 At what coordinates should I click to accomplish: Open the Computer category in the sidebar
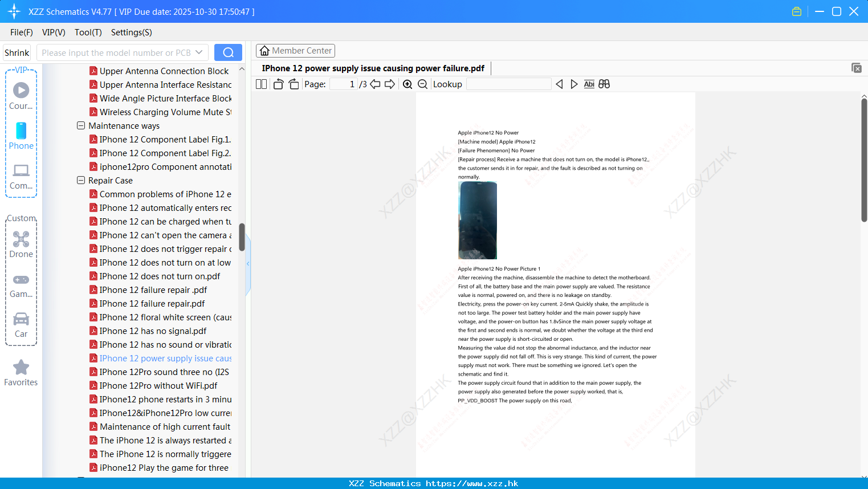[x=21, y=176]
